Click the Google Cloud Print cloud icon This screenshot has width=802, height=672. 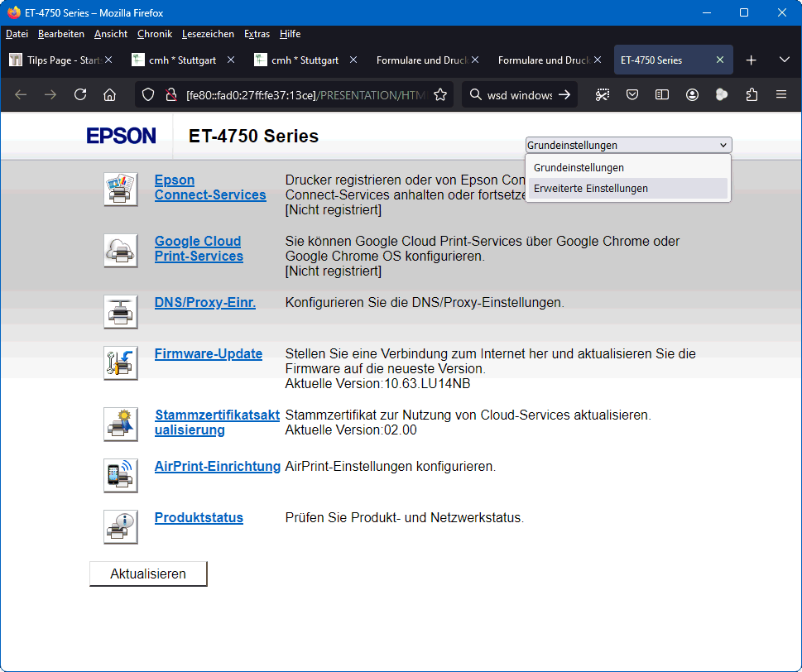tap(120, 250)
